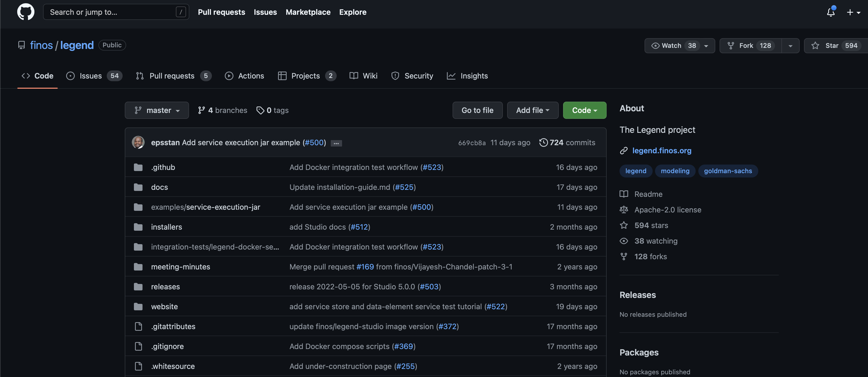Click the .github folder icon
The width and height of the screenshot is (868, 377).
click(138, 167)
